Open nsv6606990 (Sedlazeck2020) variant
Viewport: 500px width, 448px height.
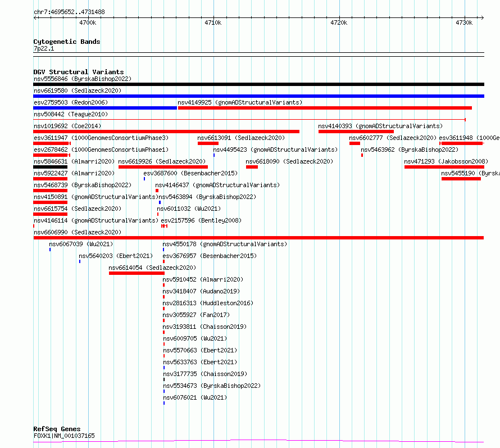78,232
